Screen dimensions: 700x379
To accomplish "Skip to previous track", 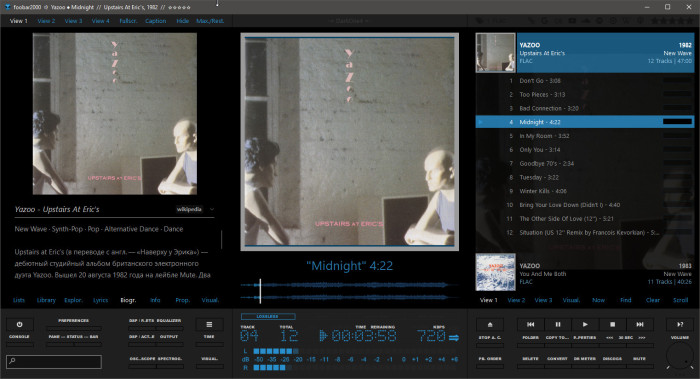I will pyautogui.click(x=530, y=325).
